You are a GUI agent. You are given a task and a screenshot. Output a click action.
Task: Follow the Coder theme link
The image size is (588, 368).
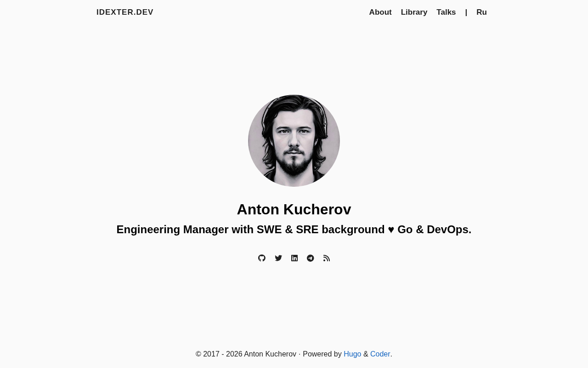(x=380, y=354)
